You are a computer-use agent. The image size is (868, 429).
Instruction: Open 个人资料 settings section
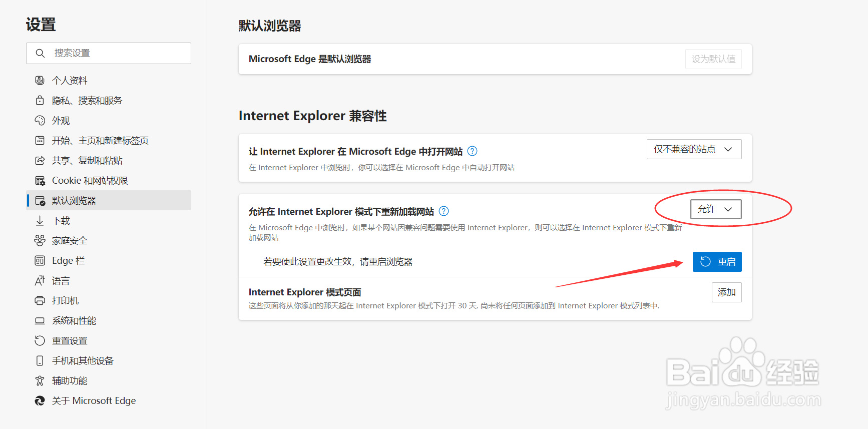pyautogui.click(x=109, y=80)
